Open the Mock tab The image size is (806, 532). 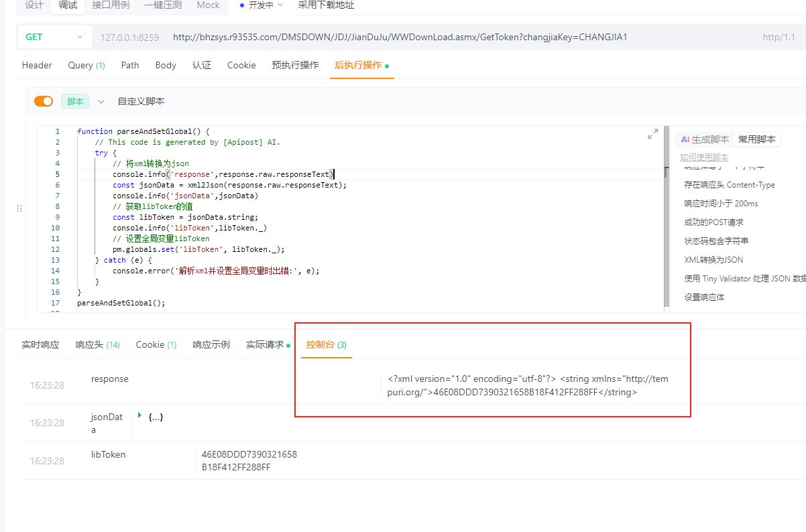pos(208,5)
